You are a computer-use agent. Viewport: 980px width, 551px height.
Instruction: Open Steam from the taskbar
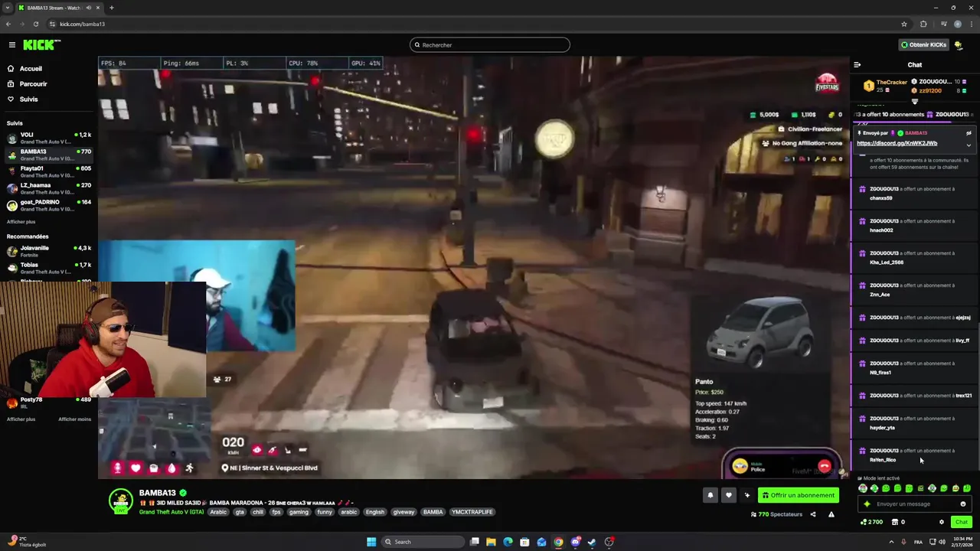pos(592,542)
